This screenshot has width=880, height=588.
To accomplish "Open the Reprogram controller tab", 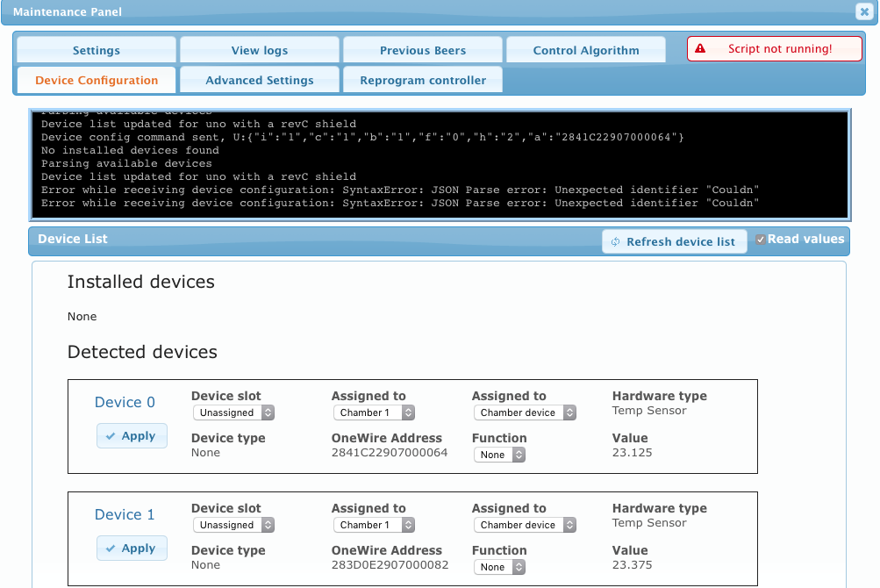I will [x=423, y=80].
